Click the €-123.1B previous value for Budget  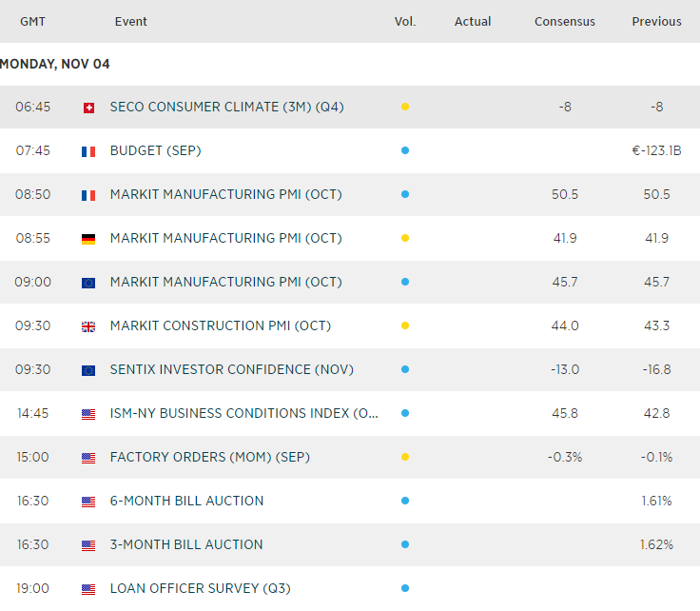click(656, 151)
